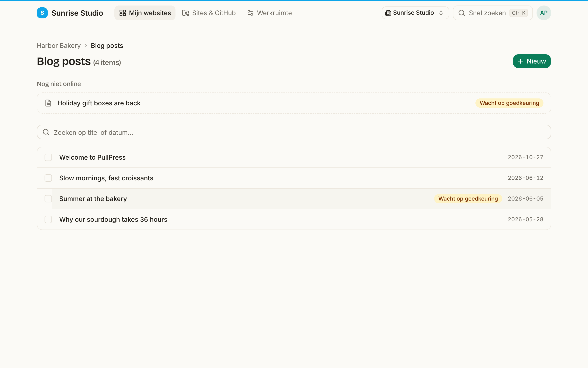The width and height of the screenshot is (588, 368).
Task: Click the document icon of Holiday gift boxes
Action: pos(48,103)
